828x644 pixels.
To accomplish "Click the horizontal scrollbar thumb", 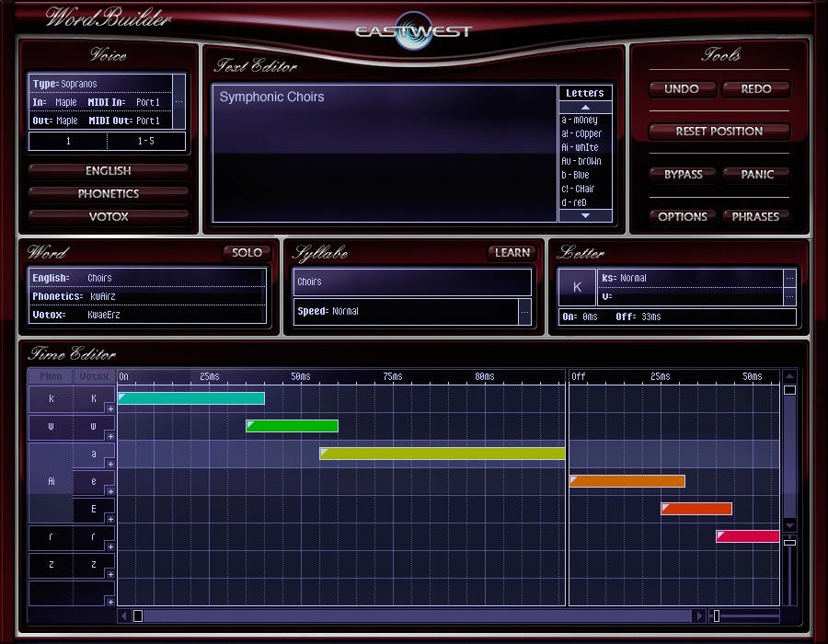I will 138,615.
